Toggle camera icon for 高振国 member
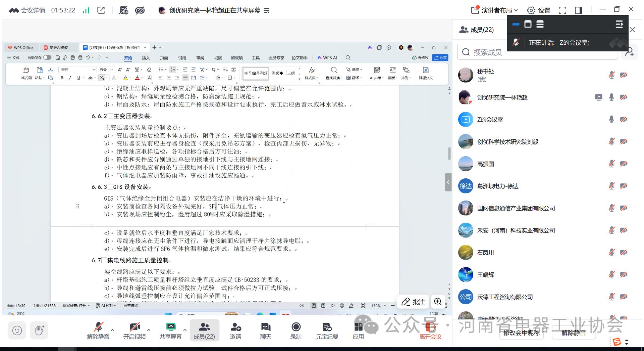The image size is (644, 351). (624, 164)
